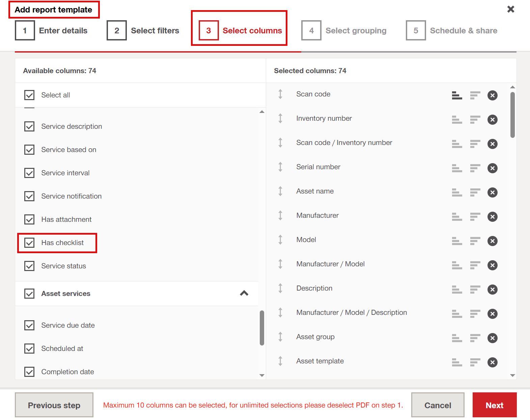Go to step 2 Select filters
530x420 pixels.
[143, 31]
